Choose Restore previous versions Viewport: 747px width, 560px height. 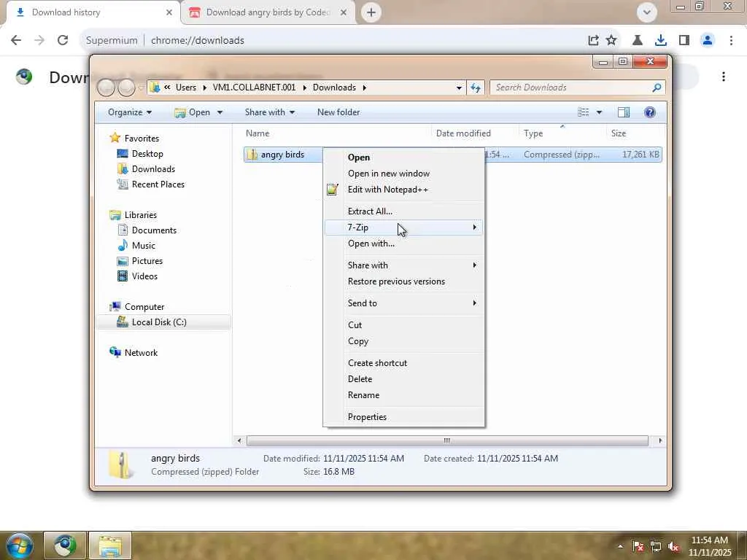[404, 281]
